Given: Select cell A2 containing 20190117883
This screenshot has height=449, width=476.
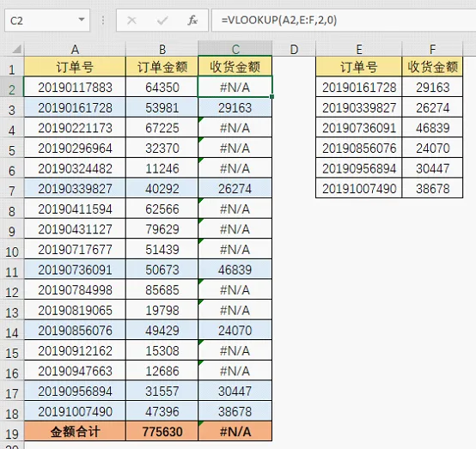Looking at the screenshot, I should pyautogui.click(x=75, y=87).
